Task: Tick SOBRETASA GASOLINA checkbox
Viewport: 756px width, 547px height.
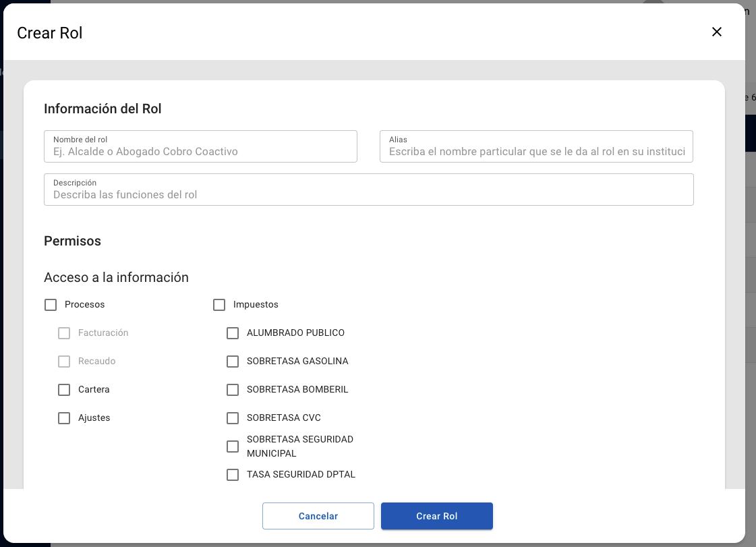Action: 233,362
